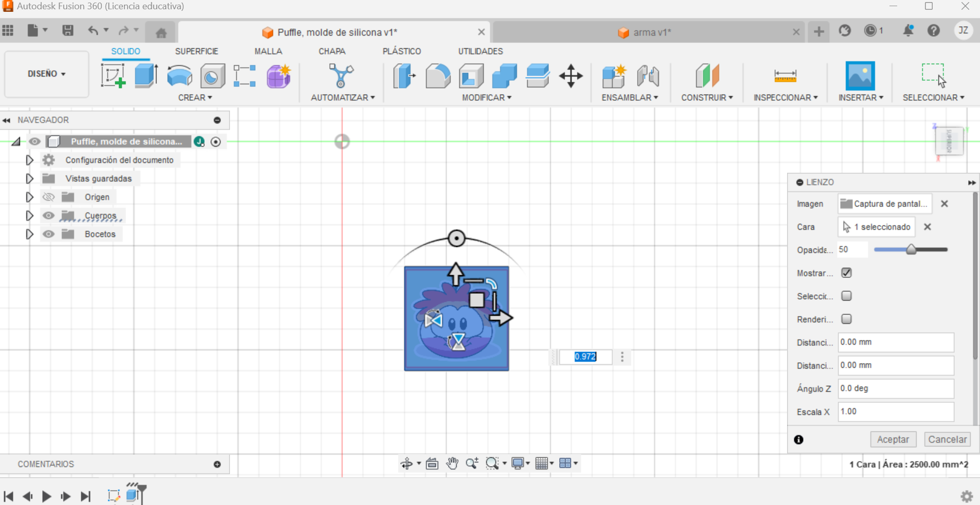Click the Insert image icon
Viewport: 980px width, 505px height.
(x=860, y=76)
